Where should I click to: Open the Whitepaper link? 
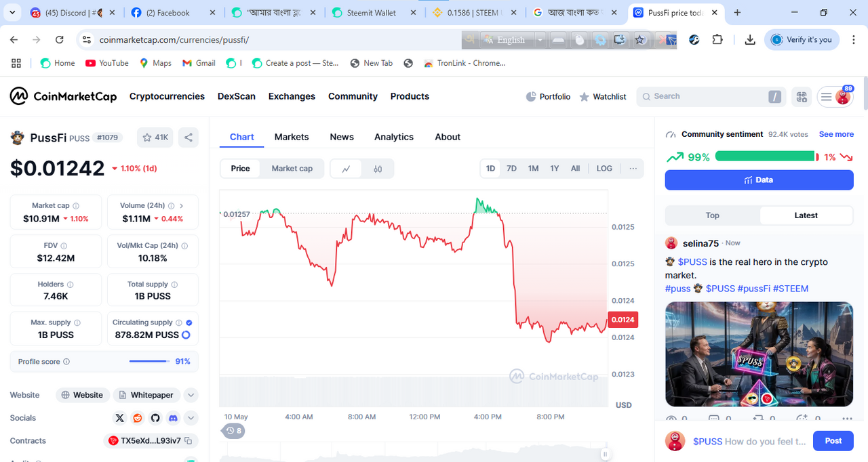coord(146,395)
